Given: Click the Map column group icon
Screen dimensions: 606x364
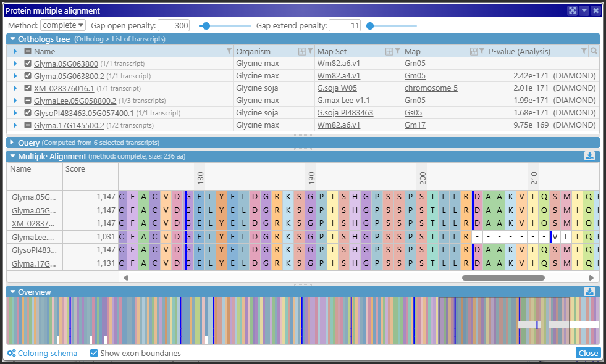Looking at the screenshot, I should coord(473,51).
